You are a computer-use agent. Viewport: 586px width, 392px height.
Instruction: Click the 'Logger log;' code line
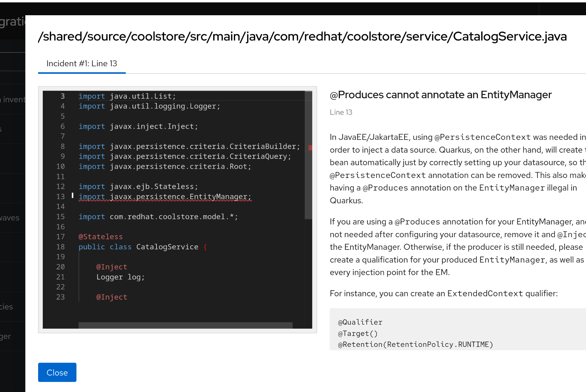[120, 277]
